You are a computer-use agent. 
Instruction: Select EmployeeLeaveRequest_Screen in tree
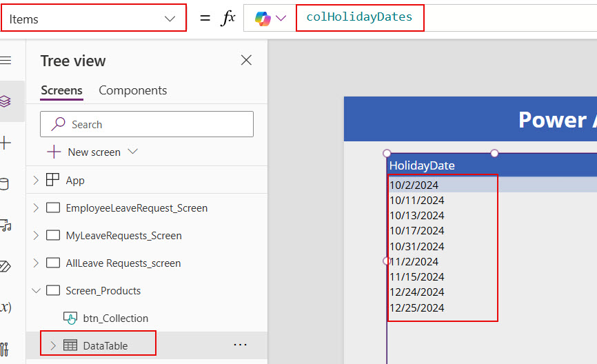(x=136, y=208)
